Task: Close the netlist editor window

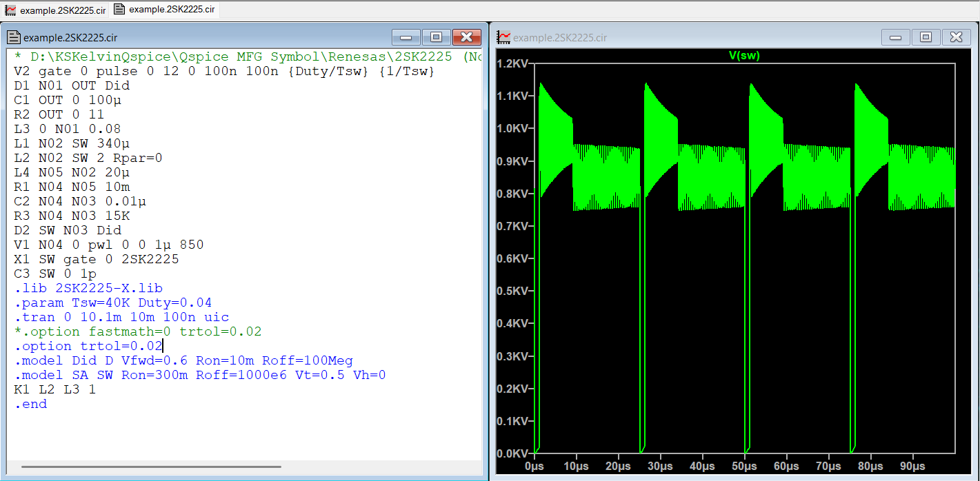Action: click(x=466, y=37)
